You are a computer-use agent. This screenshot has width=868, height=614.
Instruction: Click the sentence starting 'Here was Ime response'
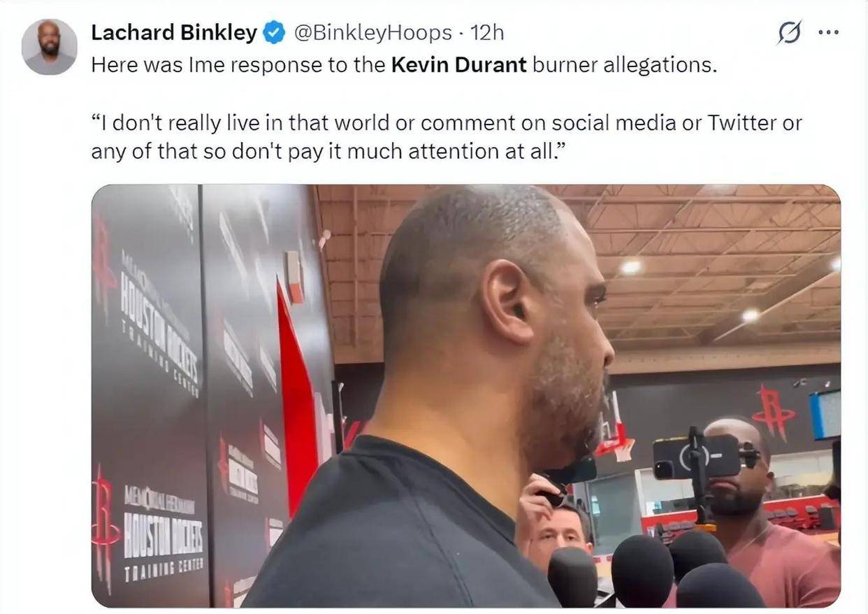click(404, 65)
